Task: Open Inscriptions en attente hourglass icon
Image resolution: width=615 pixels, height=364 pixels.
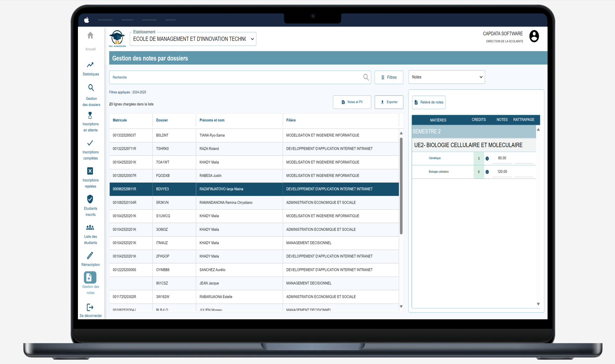Action: point(90,116)
